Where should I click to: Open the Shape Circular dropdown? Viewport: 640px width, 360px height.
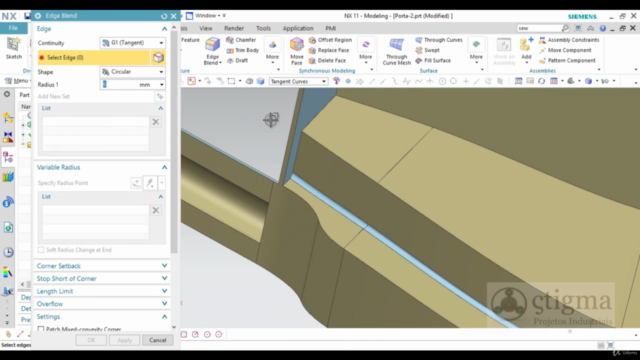(133, 72)
